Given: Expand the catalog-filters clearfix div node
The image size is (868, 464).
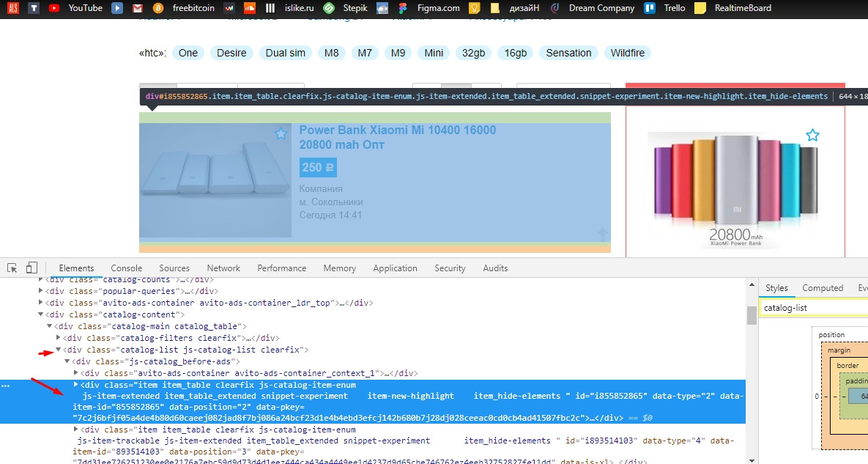Looking at the screenshot, I should tap(58, 338).
